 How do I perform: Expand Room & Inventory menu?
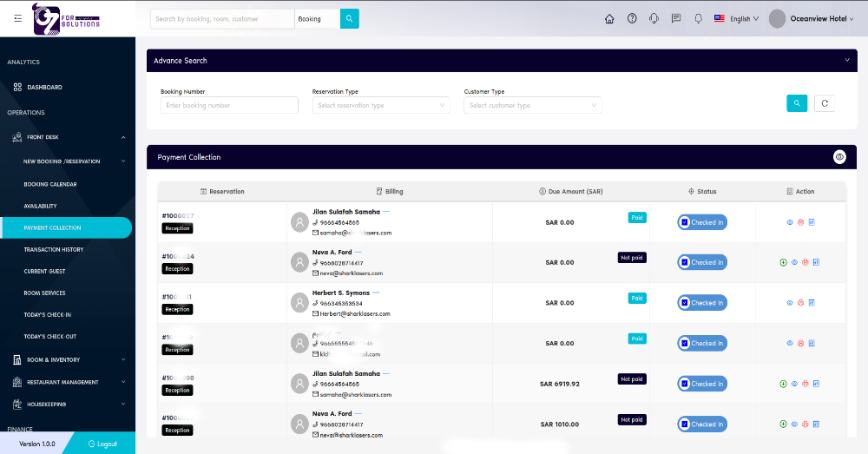point(123,359)
